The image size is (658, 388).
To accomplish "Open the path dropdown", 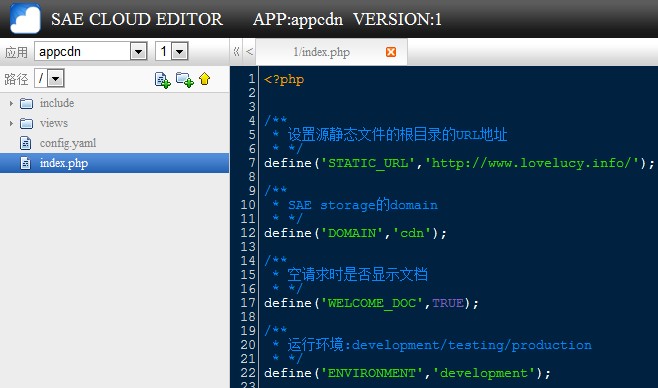I will click(x=56, y=78).
